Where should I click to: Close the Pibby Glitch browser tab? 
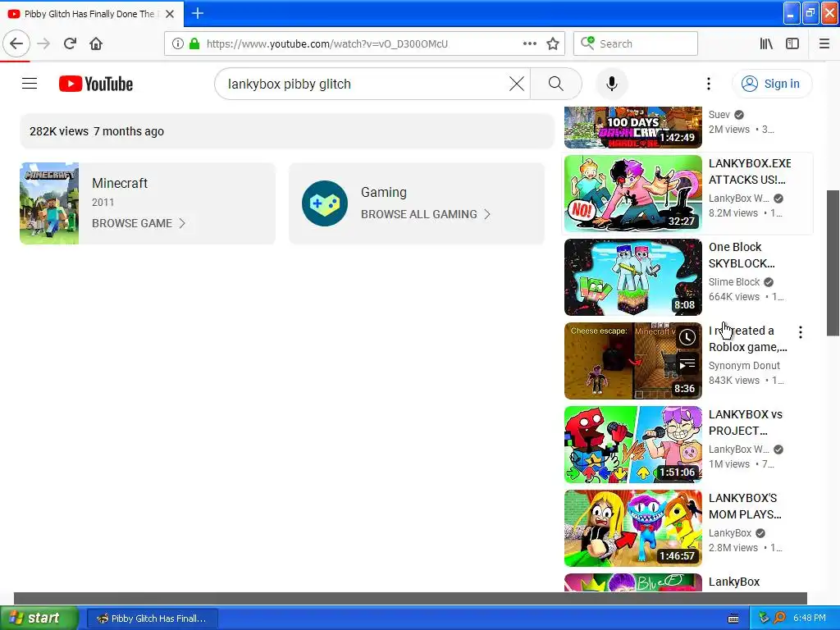point(170,14)
